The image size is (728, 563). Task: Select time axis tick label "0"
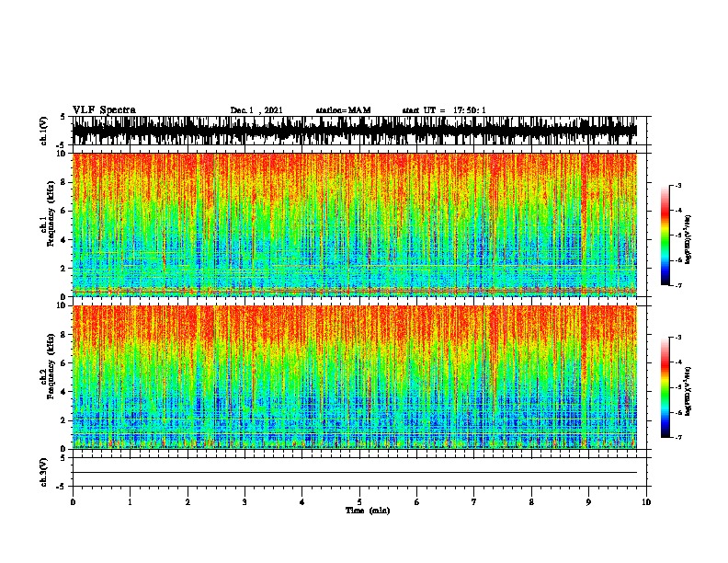click(x=73, y=502)
